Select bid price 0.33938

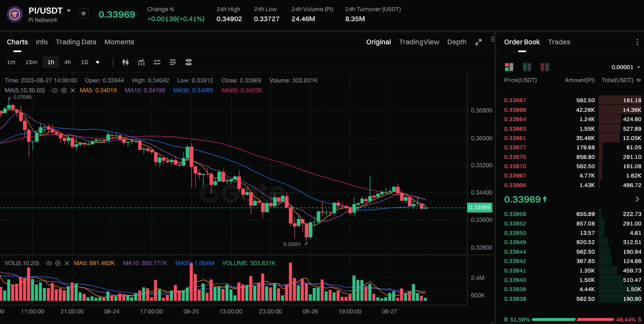click(515, 299)
